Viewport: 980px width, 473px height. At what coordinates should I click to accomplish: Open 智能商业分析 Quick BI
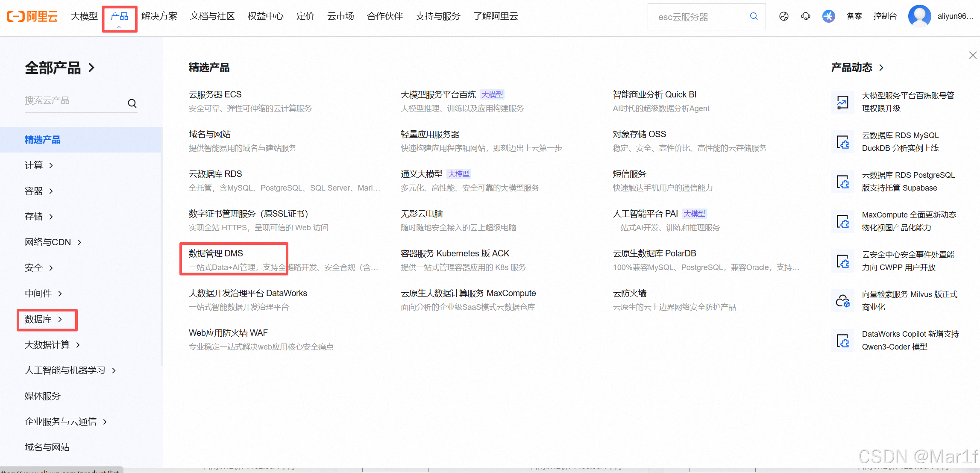[654, 94]
